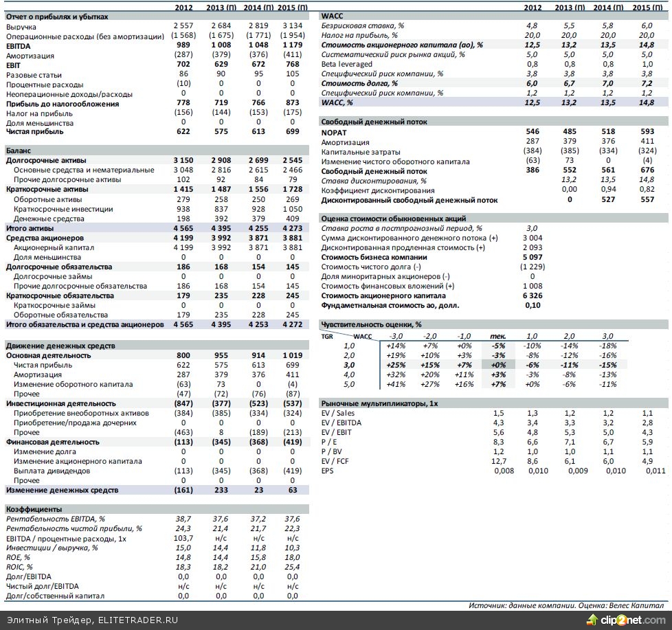Click the 'Коэффициенты' section header

click(34, 509)
